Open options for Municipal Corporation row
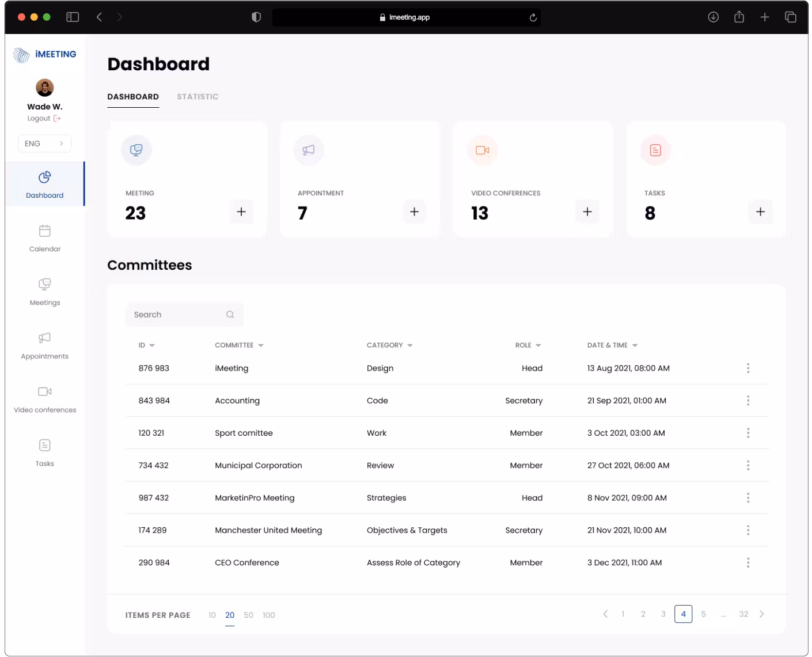 (x=748, y=465)
